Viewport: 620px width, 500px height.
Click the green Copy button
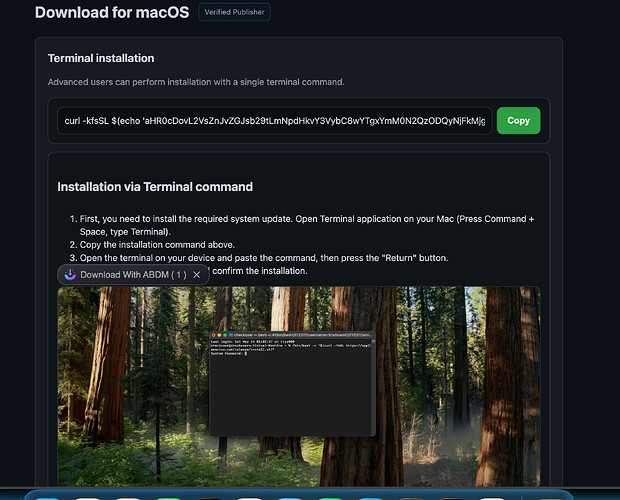coord(518,121)
